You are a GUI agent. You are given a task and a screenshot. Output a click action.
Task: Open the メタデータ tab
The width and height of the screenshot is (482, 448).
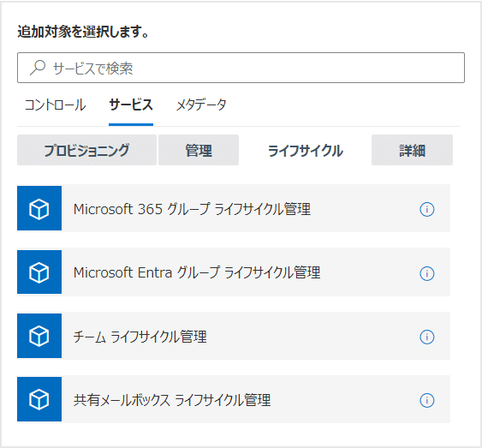[201, 105]
